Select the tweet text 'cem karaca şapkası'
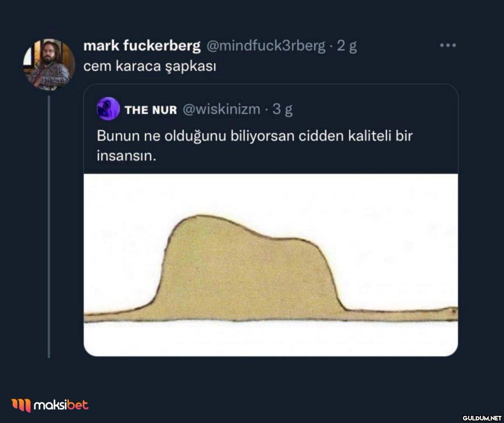504x423 pixels. (150, 67)
